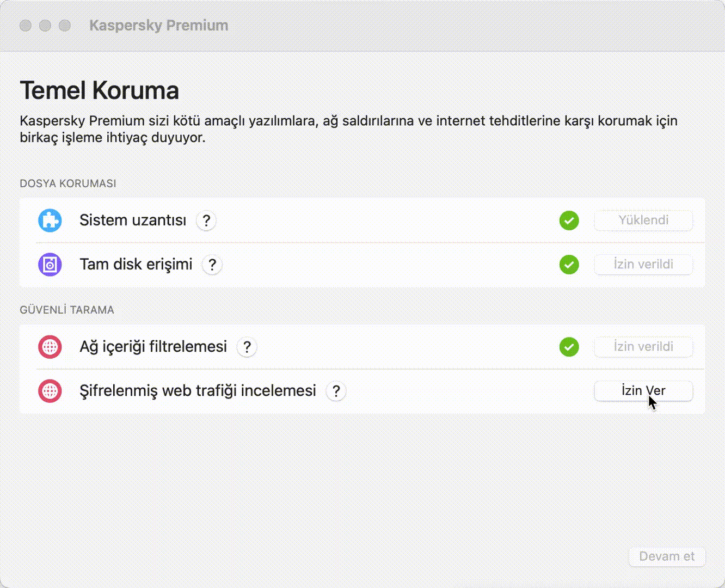Screen dimensions: 725x588
Task: Click the Şifrelenmiş web trafiği globe icon
Action: tap(50, 391)
